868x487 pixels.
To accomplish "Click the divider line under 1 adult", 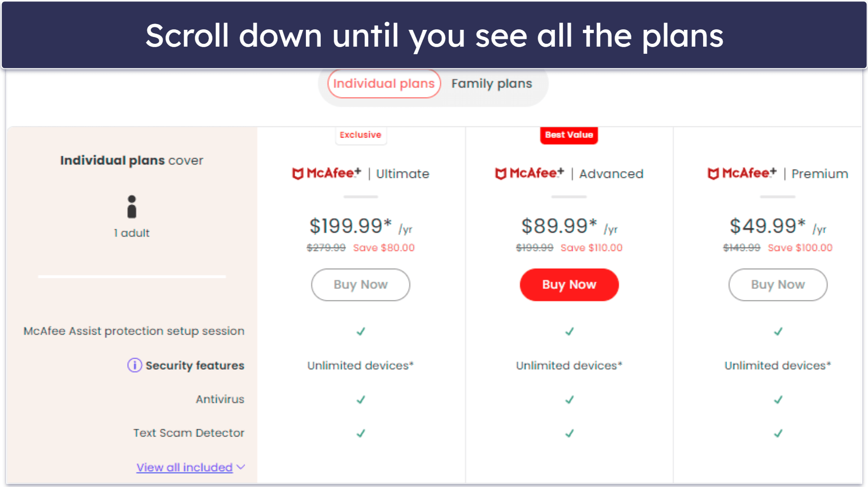I will click(x=132, y=276).
